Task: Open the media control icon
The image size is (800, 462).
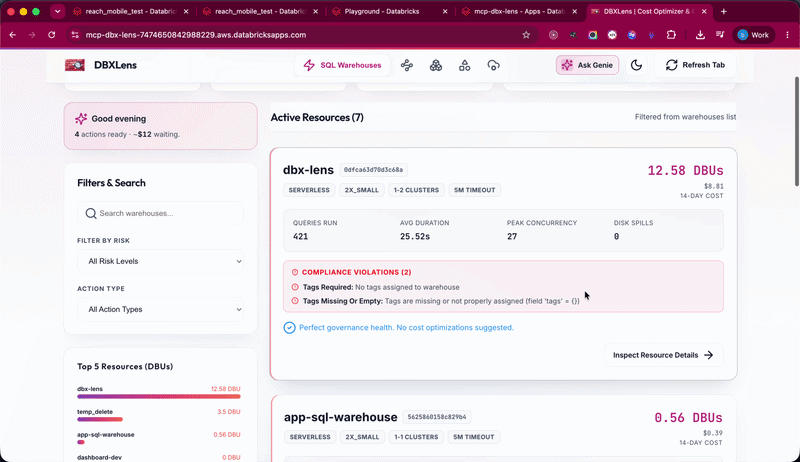Action: click(x=720, y=35)
